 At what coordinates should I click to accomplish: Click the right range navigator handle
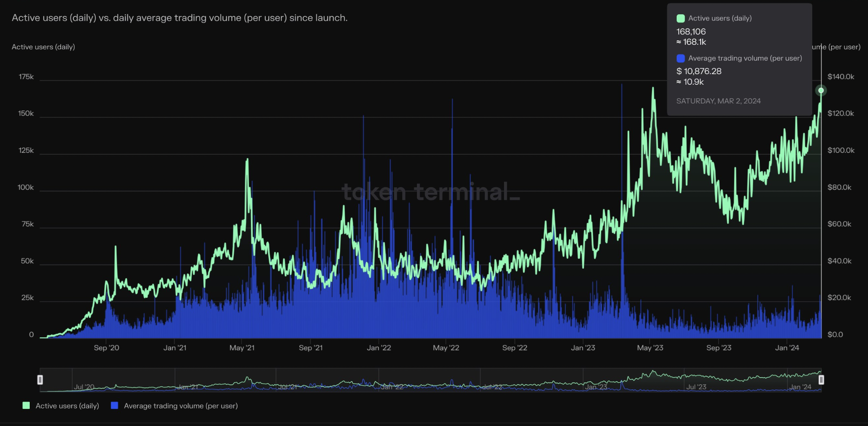821,380
